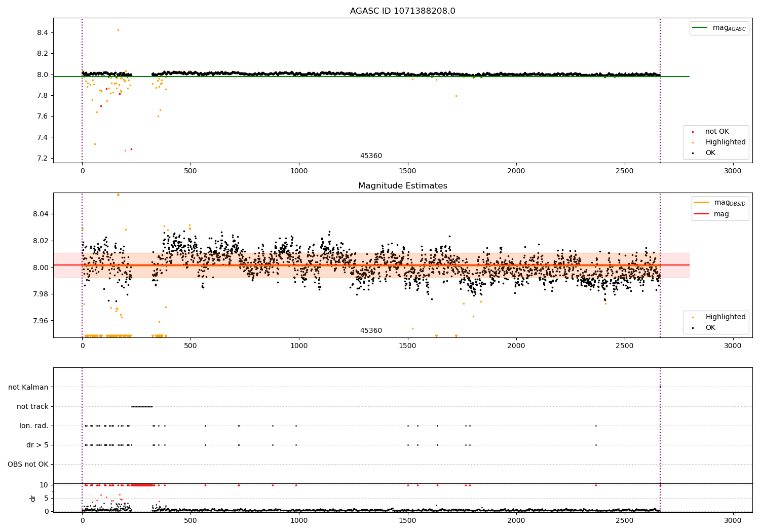Select "OK" legend entry in middle plot
760x532 pixels.
pos(710,327)
